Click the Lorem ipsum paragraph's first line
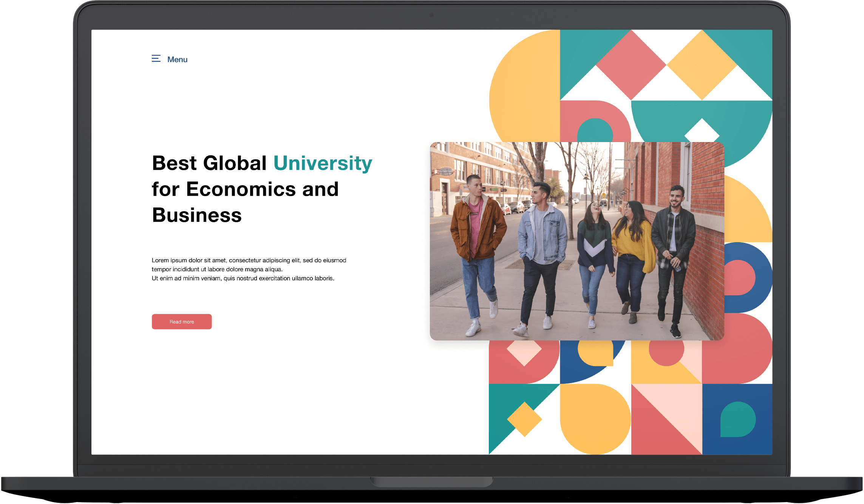This screenshot has height=504, width=864. tap(249, 260)
